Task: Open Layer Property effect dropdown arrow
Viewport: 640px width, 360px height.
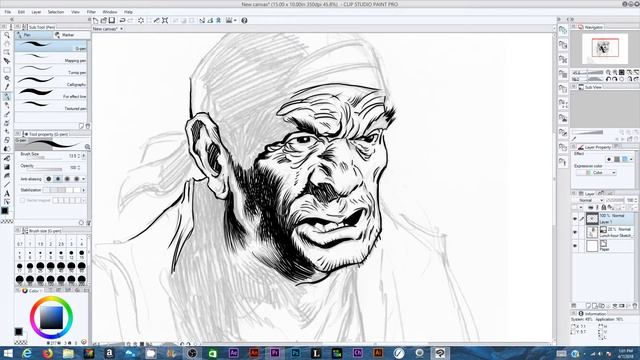Action: coord(631,159)
